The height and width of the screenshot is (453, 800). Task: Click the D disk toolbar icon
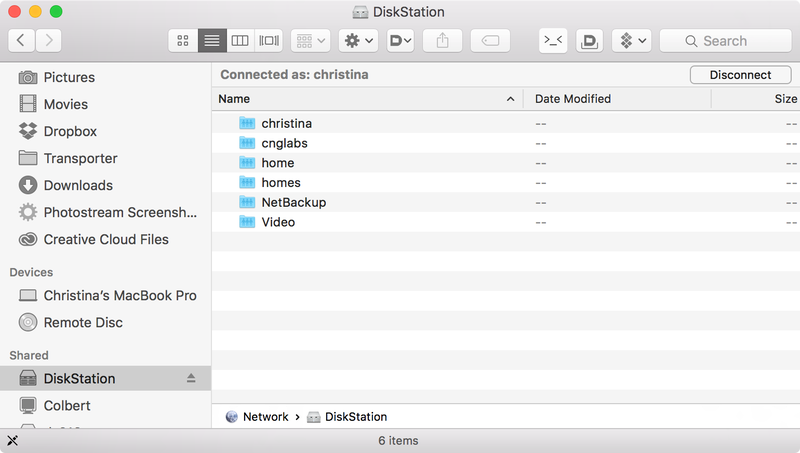click(589, 40)
